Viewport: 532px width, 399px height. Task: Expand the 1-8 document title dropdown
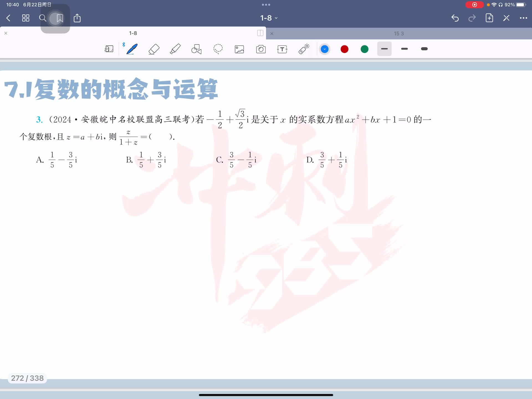coord(268,18)
